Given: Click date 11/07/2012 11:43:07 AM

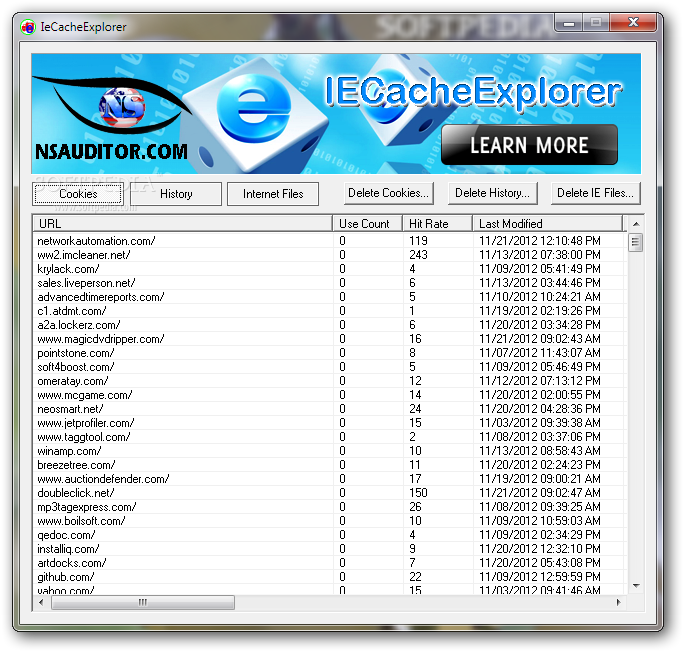Looking at the screenshot, I should 540,352.
